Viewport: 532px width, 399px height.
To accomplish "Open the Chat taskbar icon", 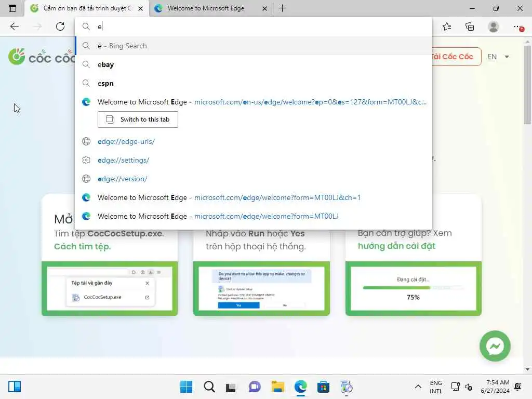I will point(255,387).
